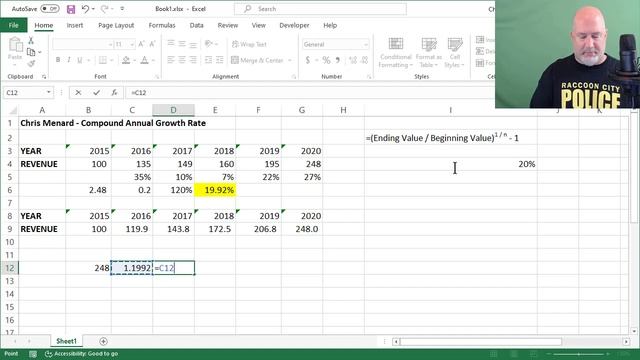Add a new sheet with plus icon

[103, 341]
